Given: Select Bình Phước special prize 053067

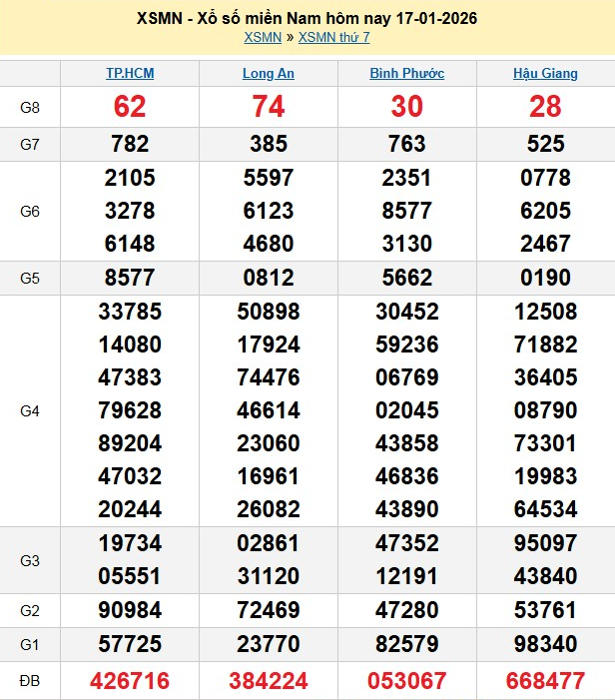Looking at the screenshot, I should [x=406, y=681].
